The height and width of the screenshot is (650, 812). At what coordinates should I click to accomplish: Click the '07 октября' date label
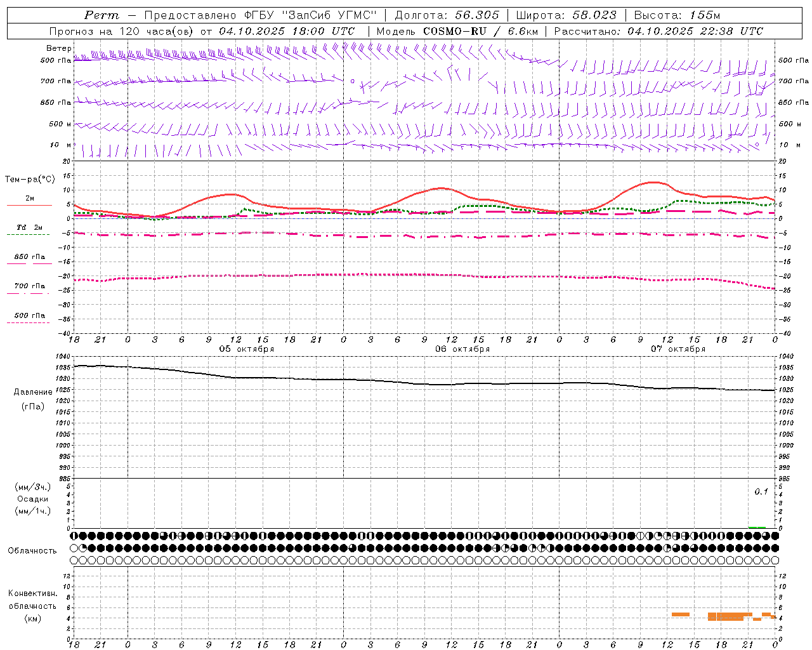678,349
